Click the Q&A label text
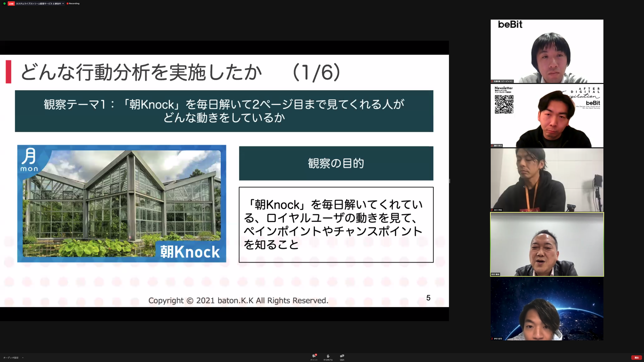644x362 pixels. (342, 360)
